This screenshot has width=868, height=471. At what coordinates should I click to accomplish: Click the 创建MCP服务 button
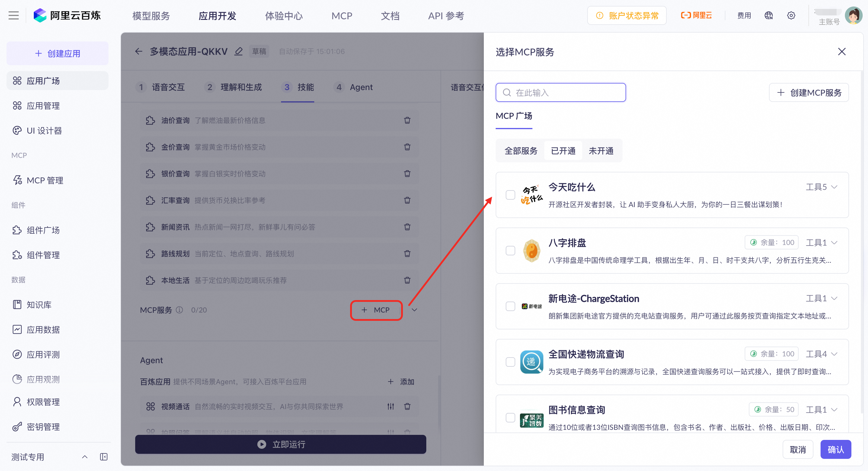pyautogui.click(x=809, y=93)
